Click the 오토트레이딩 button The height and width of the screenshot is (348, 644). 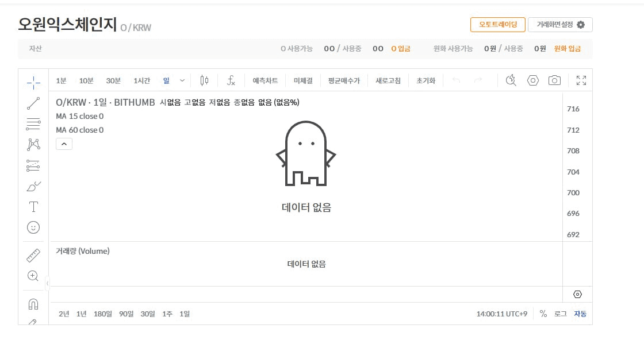498,25
